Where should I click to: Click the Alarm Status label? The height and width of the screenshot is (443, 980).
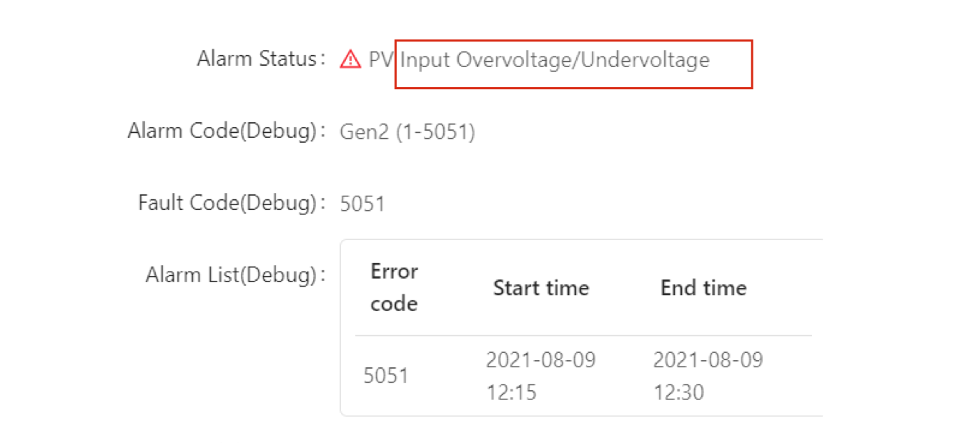[x=256, y=59]
